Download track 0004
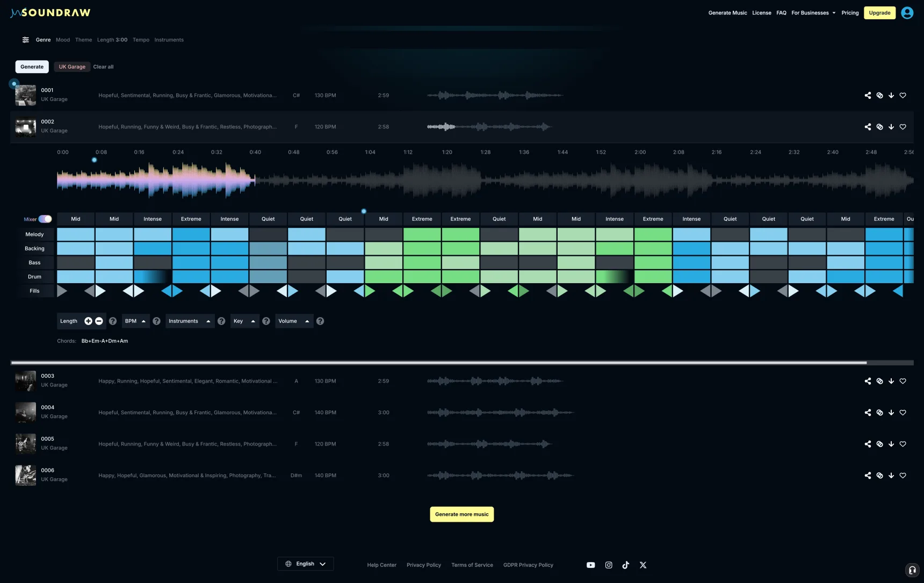924x583 pixels. click(x=891, y=413)
